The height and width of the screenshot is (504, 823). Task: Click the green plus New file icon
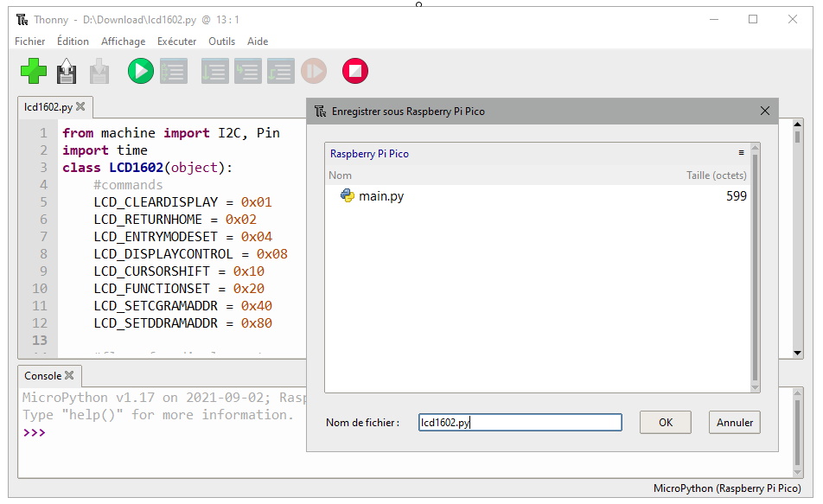(x=34, y=71)
